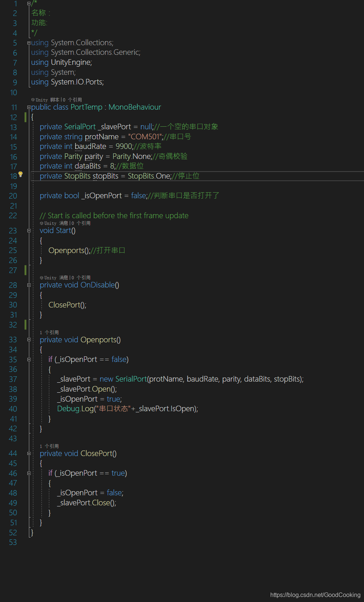Click line number 53 in gutter
This screenshot has width=364, height=602.
pyautogui.click(x=13, y=542)
